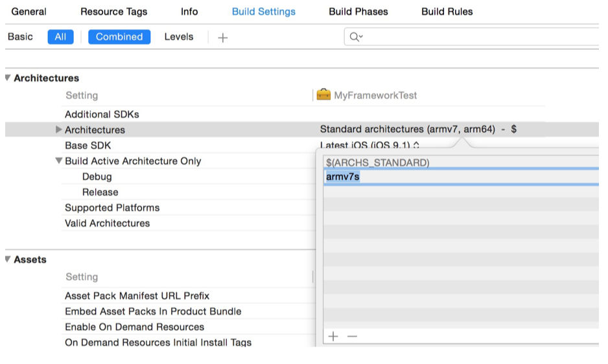The image size is (608, 364).
Task: Click the plus icon beside Levels
Action: pos(223,38)
